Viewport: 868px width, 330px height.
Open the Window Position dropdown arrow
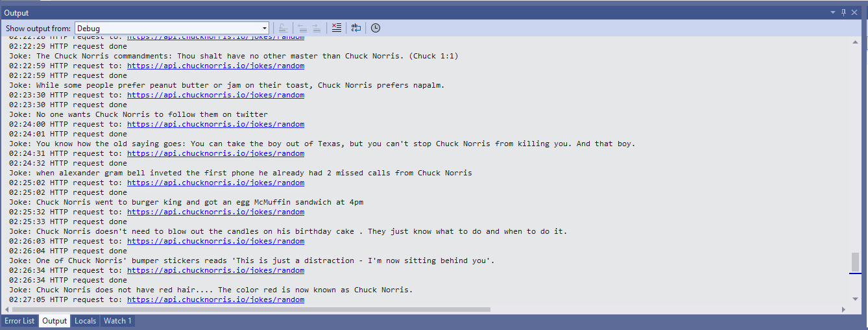point(833,12)
